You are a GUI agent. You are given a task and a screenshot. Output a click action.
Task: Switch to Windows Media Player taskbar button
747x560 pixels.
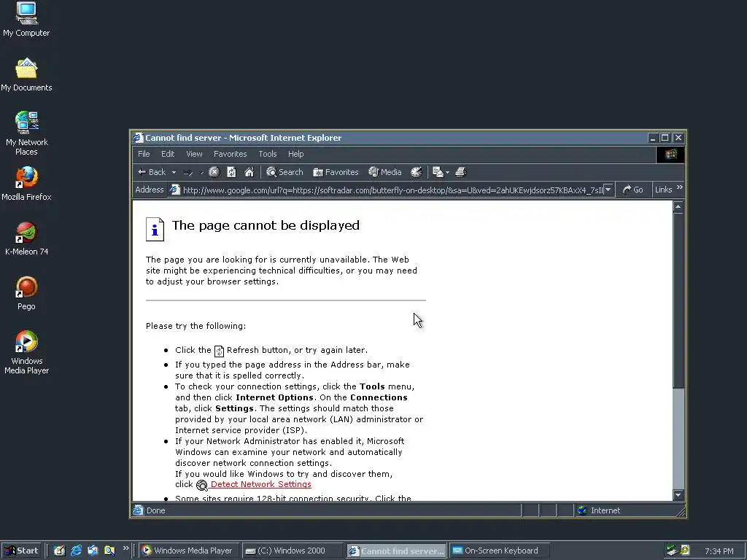(x=187, y=551)
